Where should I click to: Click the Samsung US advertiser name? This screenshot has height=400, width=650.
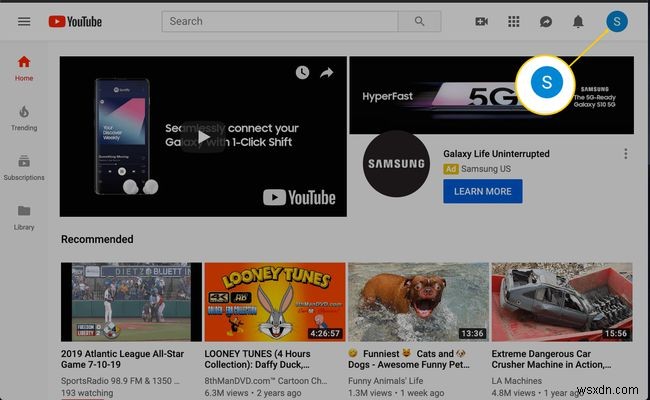pyautogui.click(x=486, y=169)
